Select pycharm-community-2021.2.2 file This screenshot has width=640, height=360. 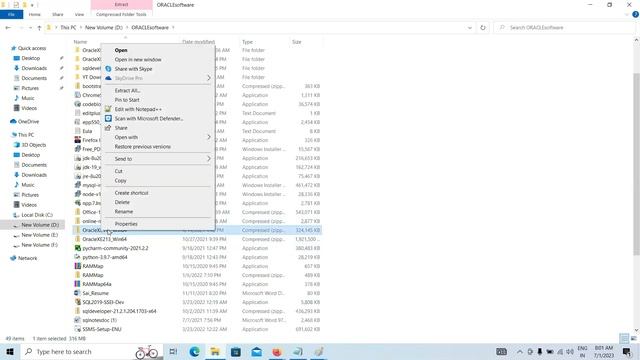[115, 248]
